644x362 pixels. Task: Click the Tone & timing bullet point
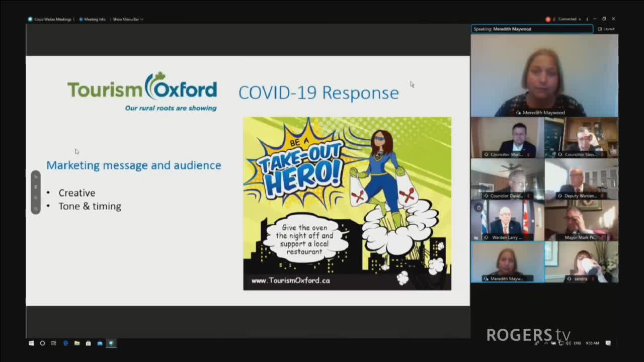90,206
